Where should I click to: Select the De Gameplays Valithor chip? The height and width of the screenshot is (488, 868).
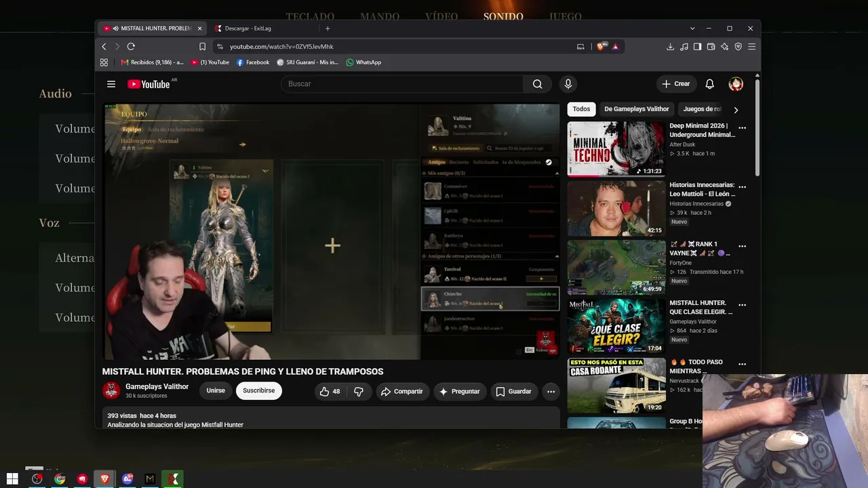click(637, 109)
